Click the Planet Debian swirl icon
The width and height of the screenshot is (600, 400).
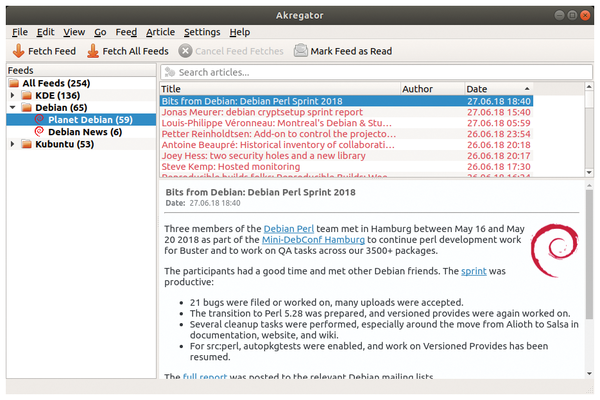point(39,119)
